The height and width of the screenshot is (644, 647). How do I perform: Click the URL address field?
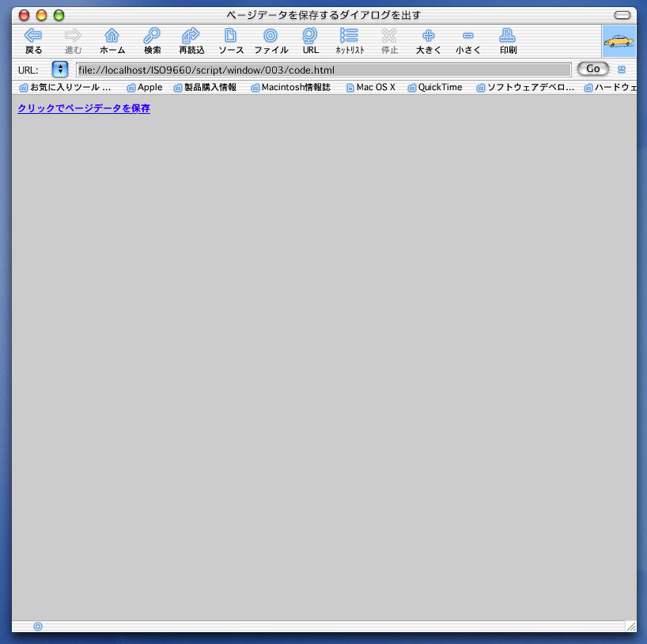(x=323, y=70)
